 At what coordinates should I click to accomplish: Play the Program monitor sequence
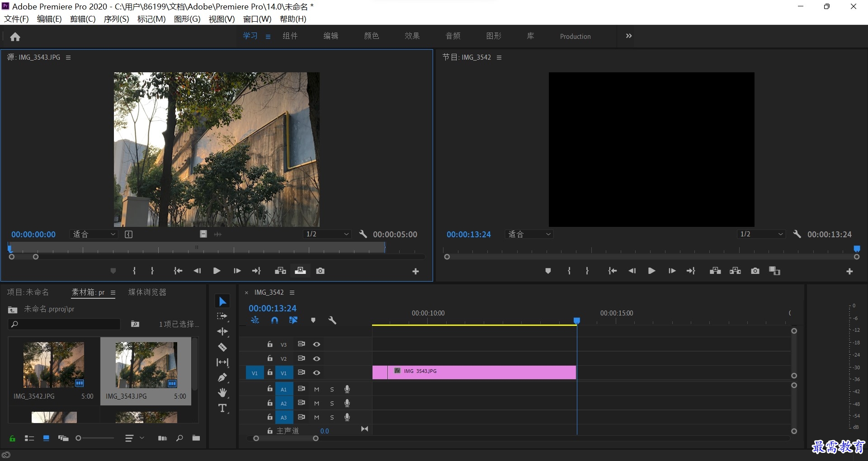pyautogui.click(x=651, y=271)
